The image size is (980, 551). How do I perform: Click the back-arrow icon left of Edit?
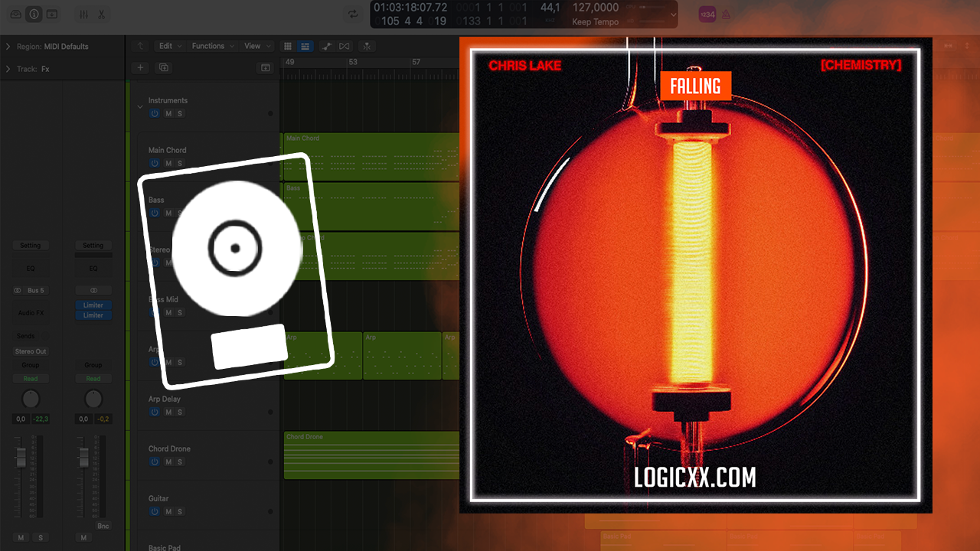click(140, 46)
